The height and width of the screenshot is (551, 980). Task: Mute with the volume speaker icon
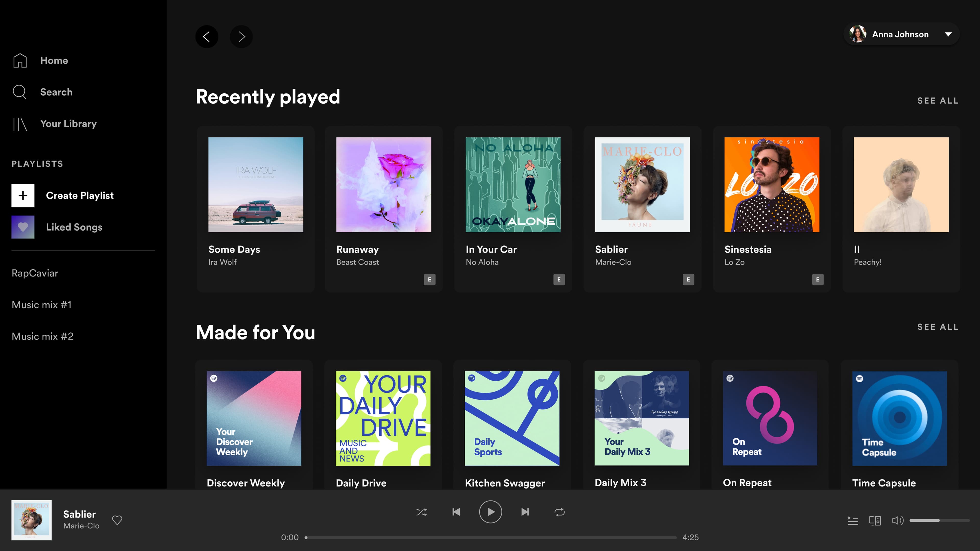[x=898, y=520]
